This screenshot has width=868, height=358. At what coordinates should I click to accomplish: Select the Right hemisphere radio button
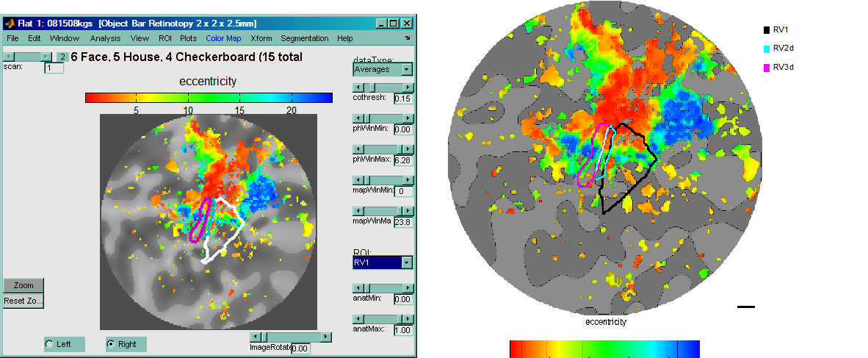click(x=111, y=344)
